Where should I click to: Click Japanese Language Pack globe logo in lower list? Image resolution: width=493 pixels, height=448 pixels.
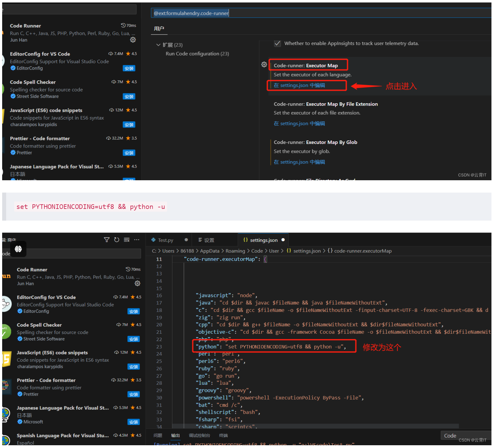[6, 415]
